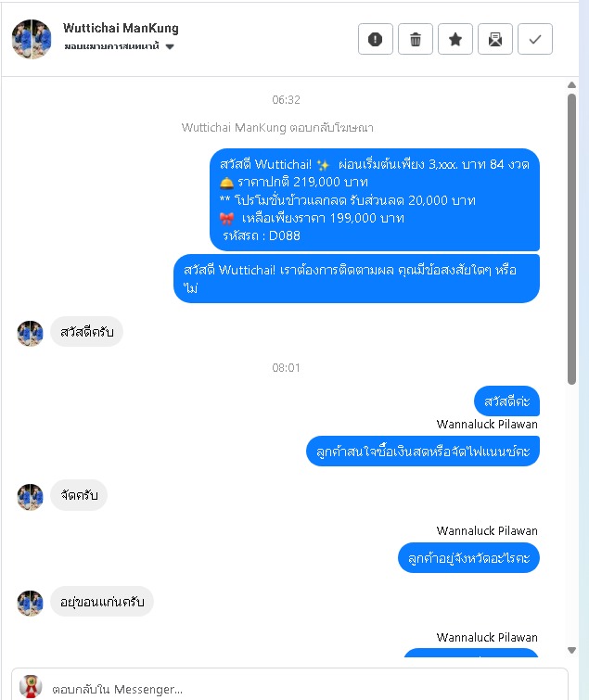Mark conversation as spam with exclamation icon
This screenshot has height=700, width=589.
tap(375, 39)
